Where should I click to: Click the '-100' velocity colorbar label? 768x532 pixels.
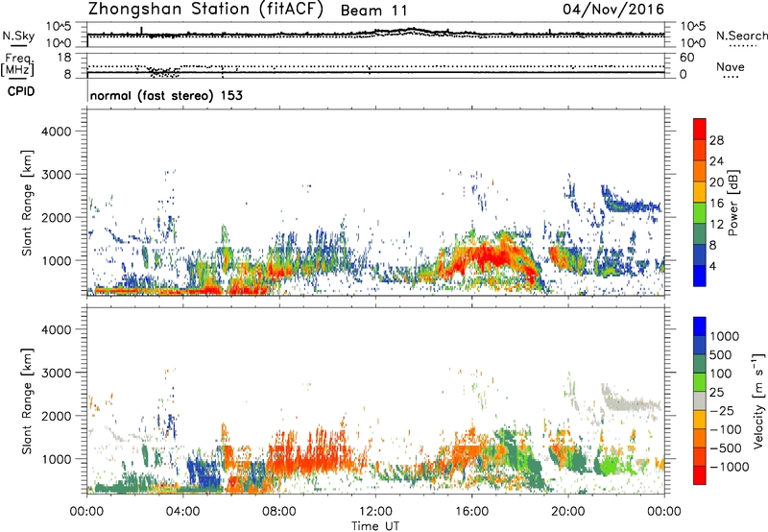point(725,429)
